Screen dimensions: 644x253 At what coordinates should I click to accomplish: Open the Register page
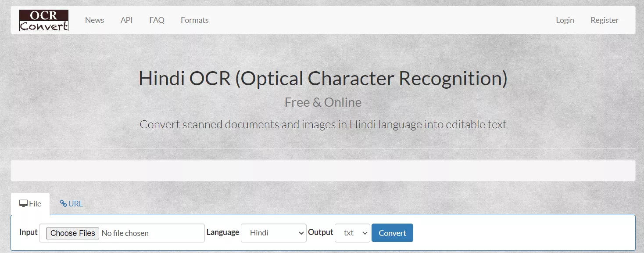[x=605, y=20]
